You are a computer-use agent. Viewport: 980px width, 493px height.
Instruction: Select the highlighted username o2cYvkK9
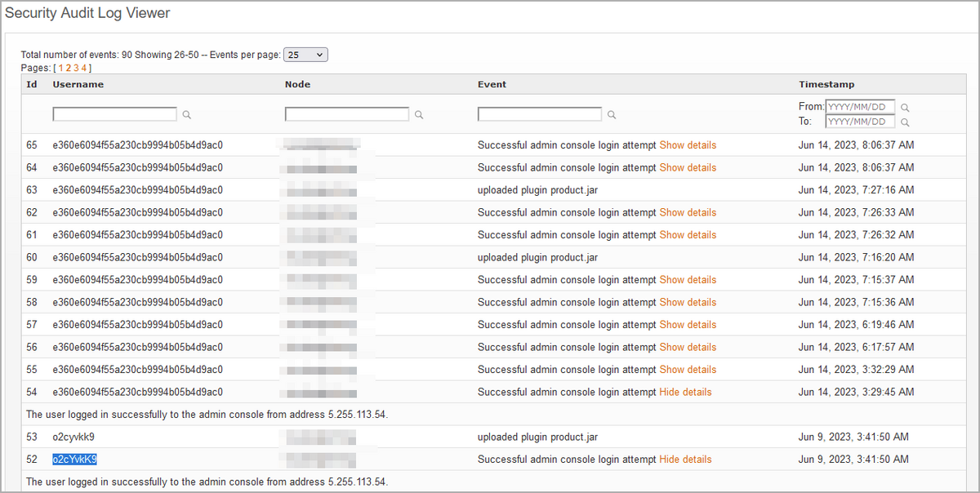click(x=74, y=459)
